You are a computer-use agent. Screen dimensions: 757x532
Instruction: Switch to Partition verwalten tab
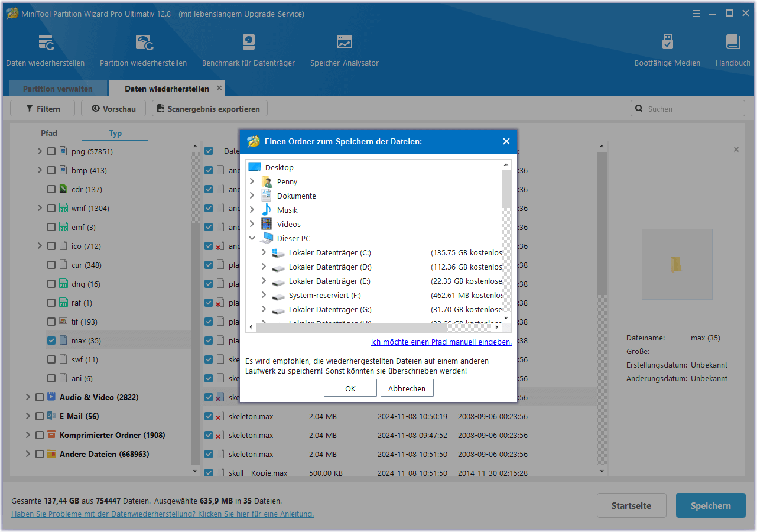(58, 89)
